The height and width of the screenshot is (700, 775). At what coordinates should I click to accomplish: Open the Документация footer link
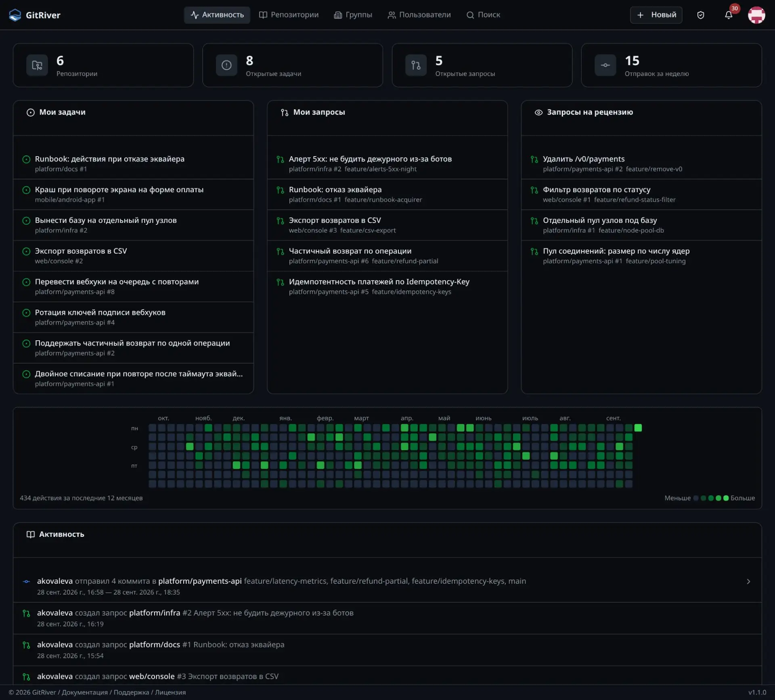(x=85, y=692)
